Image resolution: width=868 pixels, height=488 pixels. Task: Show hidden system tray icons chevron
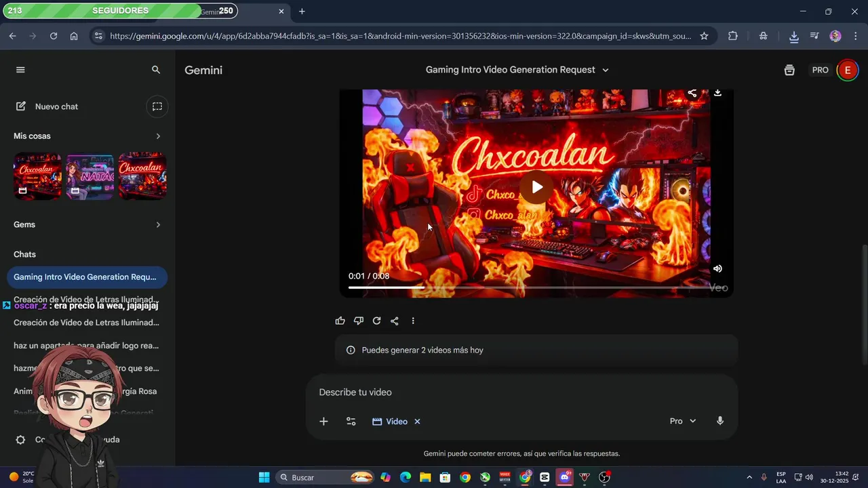(x=749, y=477)
